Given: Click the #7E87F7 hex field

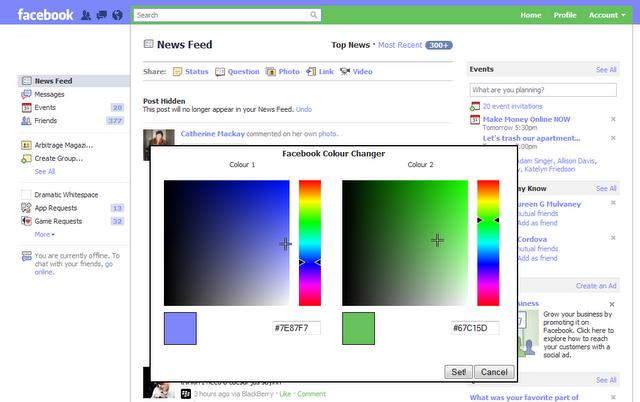Looking at the screenshot, I should tap(296, 328).
